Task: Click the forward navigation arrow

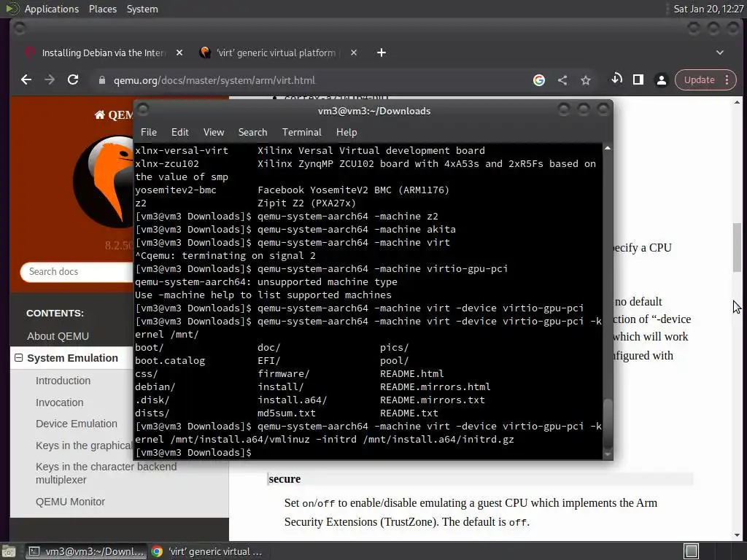Action: [50, 80]
